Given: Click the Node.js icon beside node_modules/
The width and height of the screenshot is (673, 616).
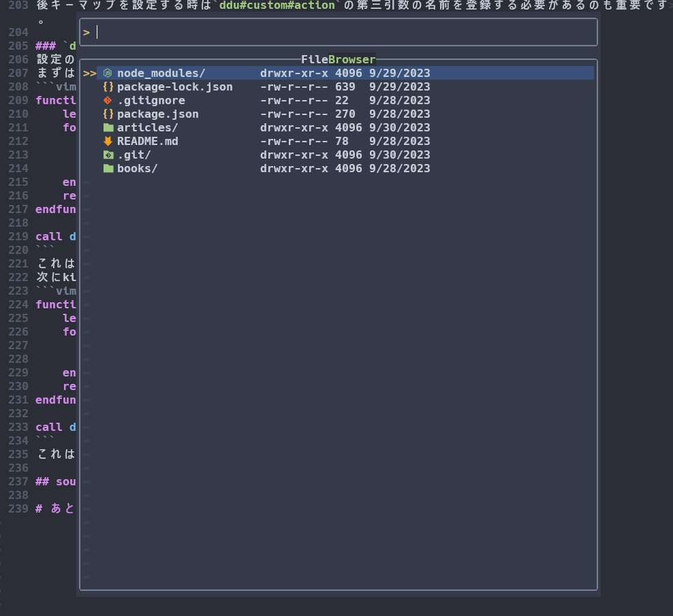Looking at the screenshot, I should coord(108,74).
